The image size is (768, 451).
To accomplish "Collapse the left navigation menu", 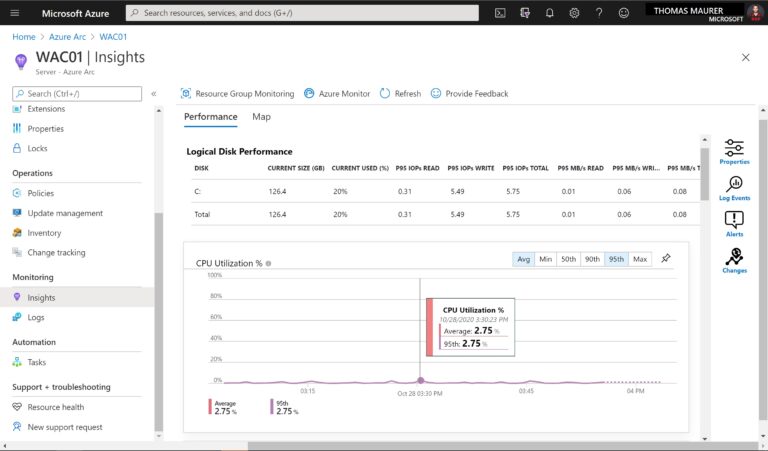I will click(153, 94).
